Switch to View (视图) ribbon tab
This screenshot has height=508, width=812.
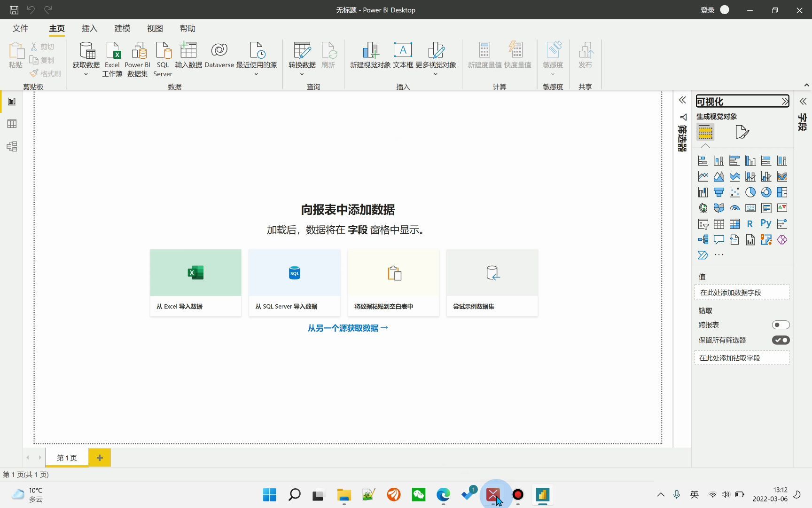tap(155, 28)
